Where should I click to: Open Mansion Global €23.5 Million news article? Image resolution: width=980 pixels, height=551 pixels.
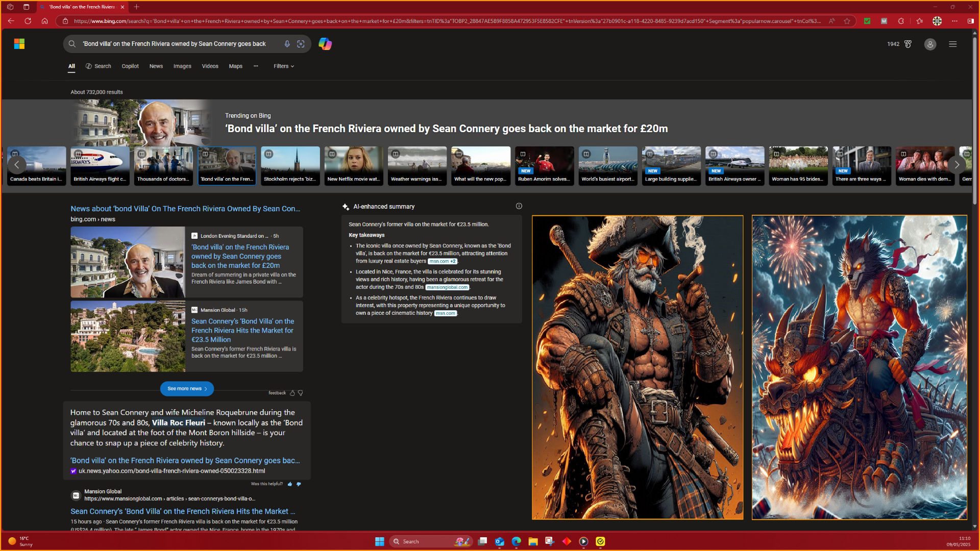tap(242, 330)
